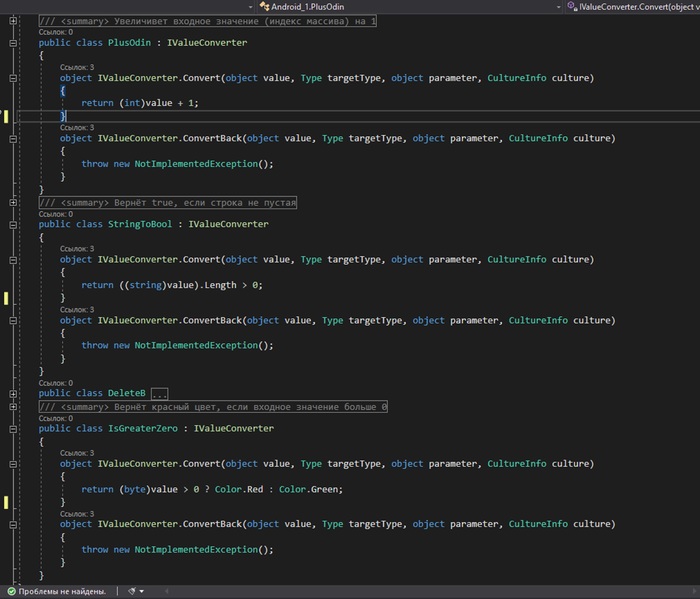Image resolution: width=700 pixels, height=599 pixels.
Task: Click the method icon beside IValueConverter.Convert
Action: pos(570,6)
